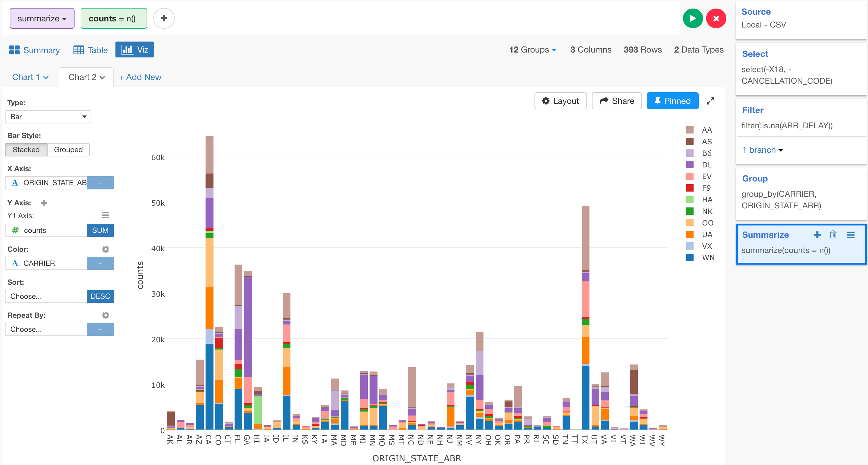Expand the 12 Groups dropdown
Viewport: 868px width, 465px height.
click(x=532, y=49)
